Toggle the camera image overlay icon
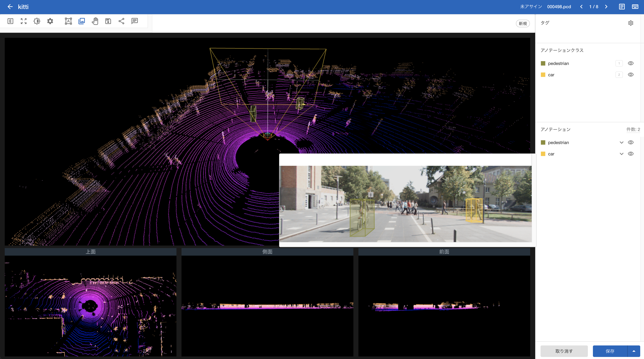Image resolution: width=644 pixels, height=359 pixels. click(x=82, y=21)
